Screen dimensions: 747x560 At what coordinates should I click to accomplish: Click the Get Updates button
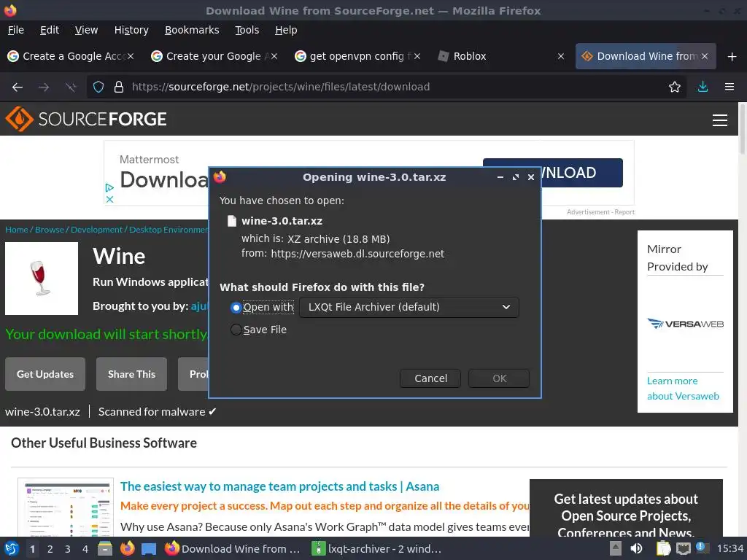click(x=45, y=374)
